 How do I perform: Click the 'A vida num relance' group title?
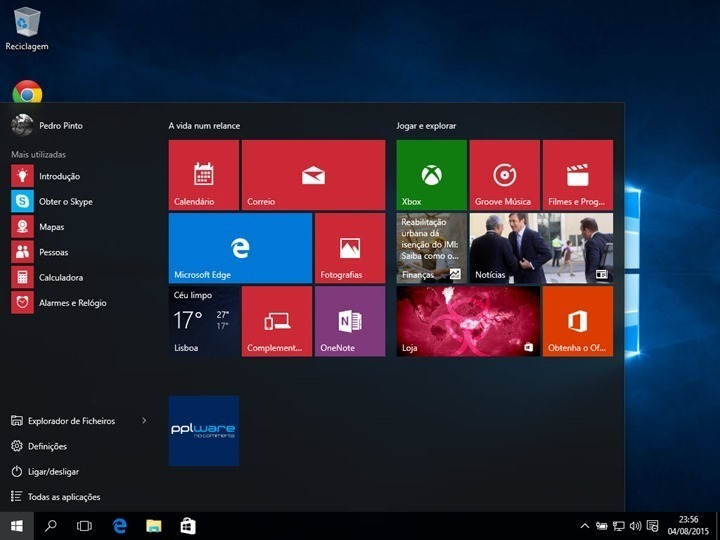(204, 125)
